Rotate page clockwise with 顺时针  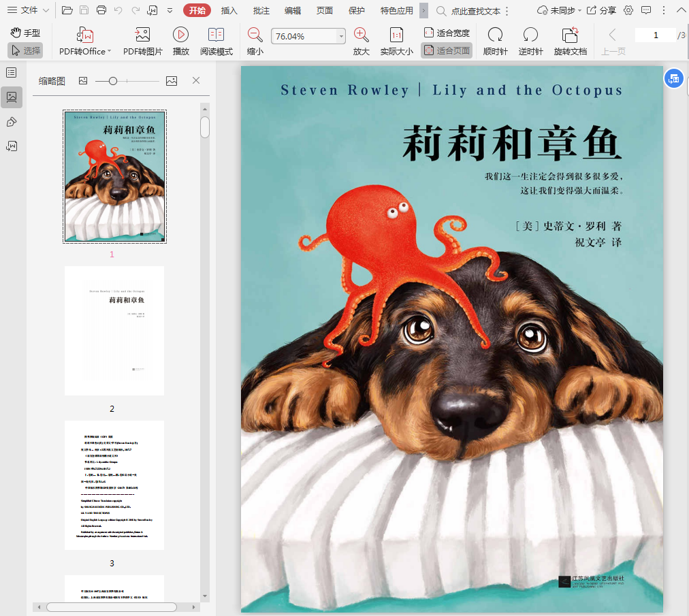[495, 35]
